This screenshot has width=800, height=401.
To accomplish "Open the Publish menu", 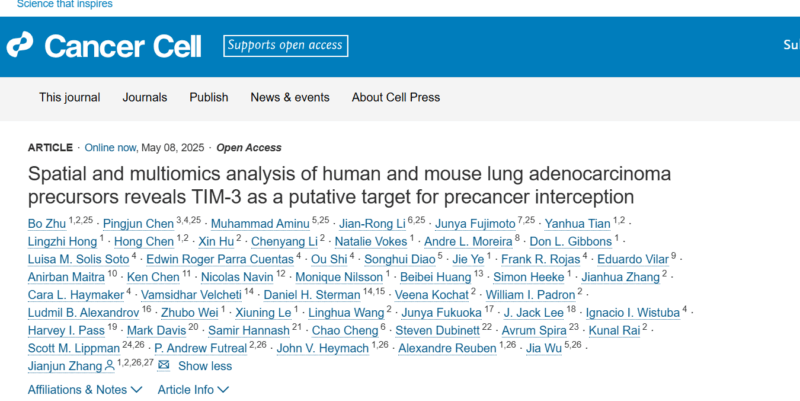I will [209, 97].
